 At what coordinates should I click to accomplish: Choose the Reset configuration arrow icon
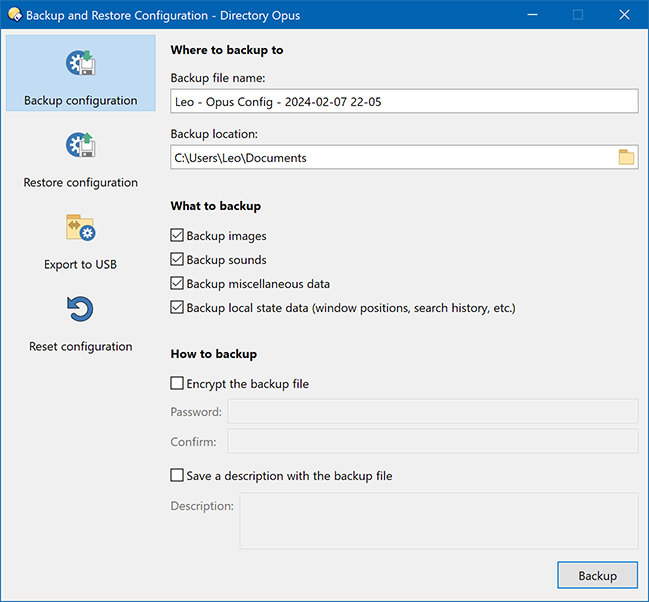click(80, 309)
